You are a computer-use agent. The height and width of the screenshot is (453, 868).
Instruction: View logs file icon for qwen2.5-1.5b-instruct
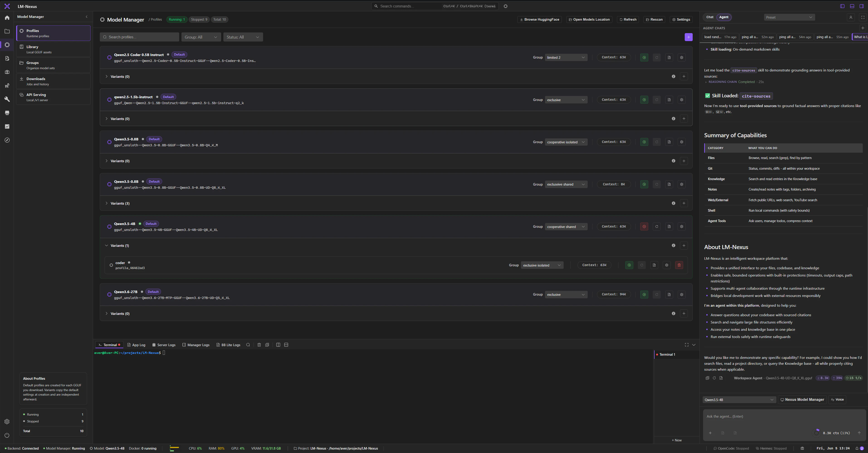click(669, 100)
